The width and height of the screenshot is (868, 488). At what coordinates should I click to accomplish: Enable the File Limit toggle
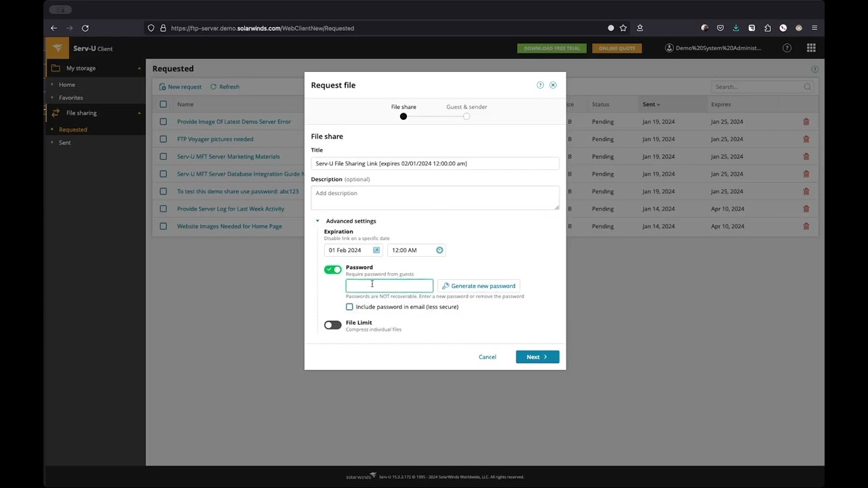pos(332,325)
